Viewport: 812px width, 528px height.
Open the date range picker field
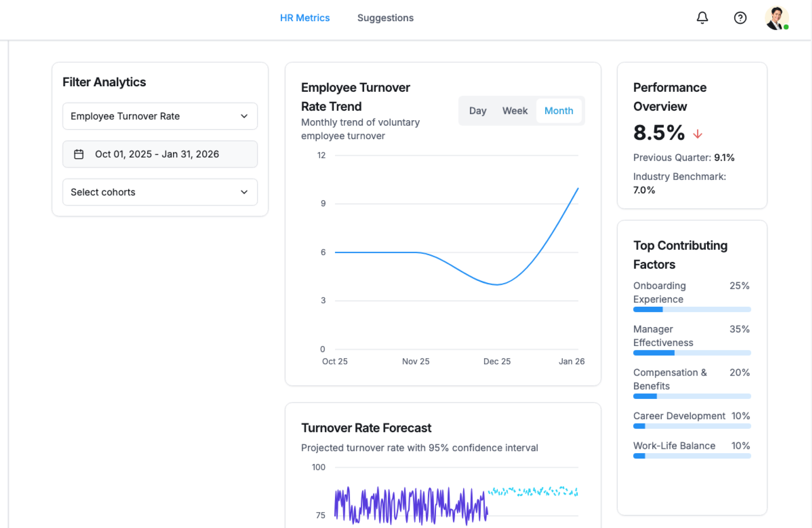coord(159,154)
